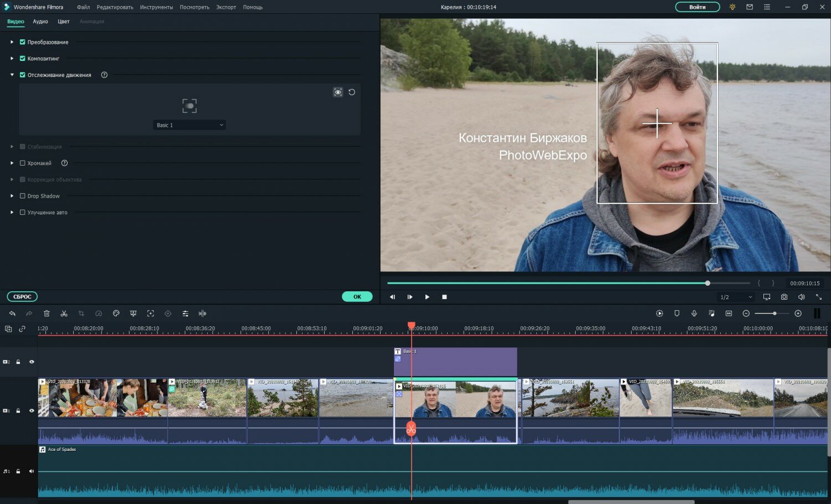Open the Basic 1 dropdown
The height and width of the screenshot is (504, 831).
(189, 125)
